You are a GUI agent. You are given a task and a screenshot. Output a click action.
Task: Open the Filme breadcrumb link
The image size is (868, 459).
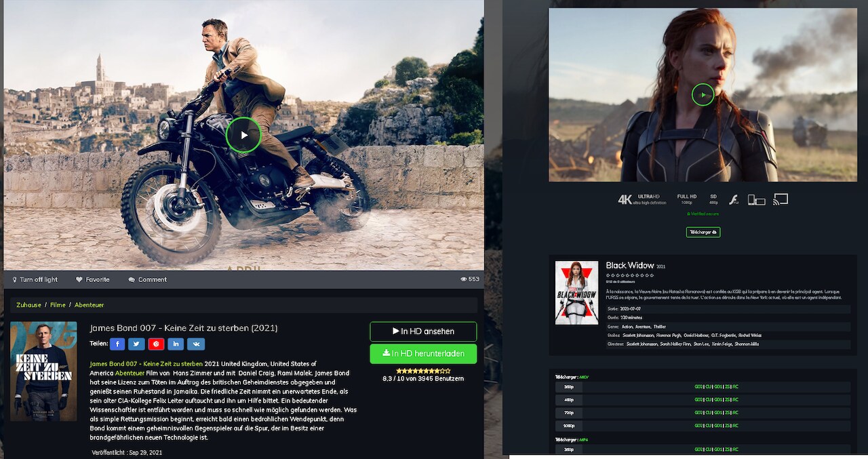(x=58, y=305)
